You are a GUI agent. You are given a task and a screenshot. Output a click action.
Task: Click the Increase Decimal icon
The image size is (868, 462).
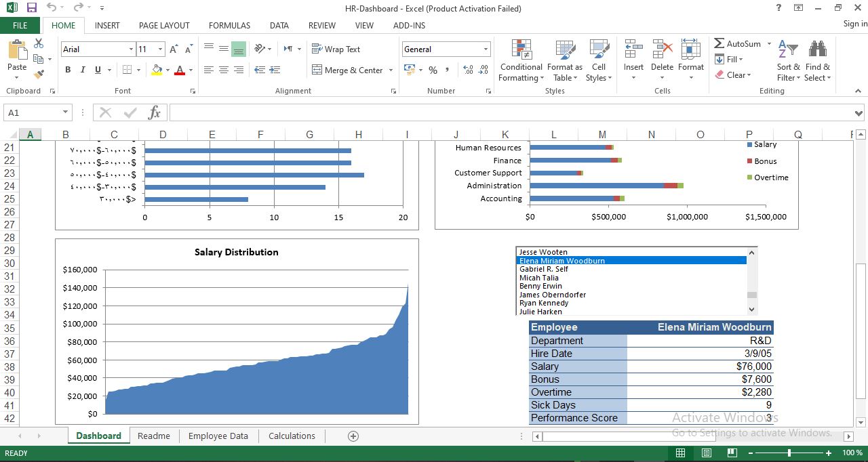coord(468,68)
